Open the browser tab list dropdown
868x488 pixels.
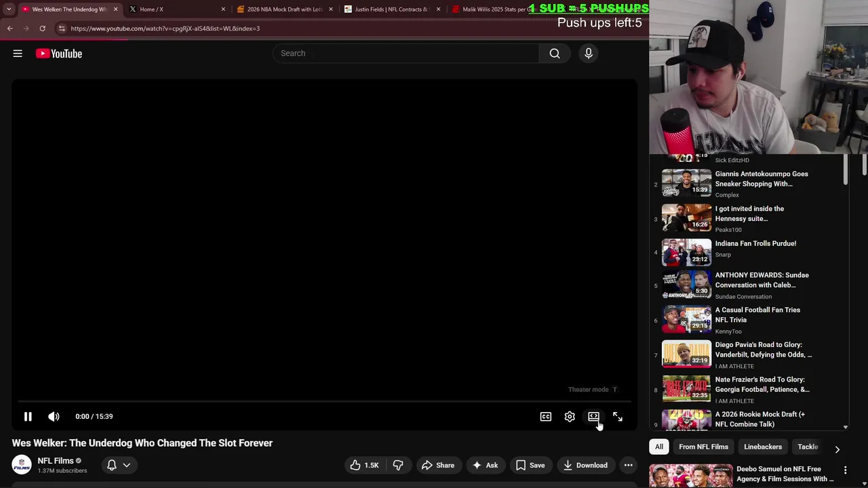(x=9, y=9)
